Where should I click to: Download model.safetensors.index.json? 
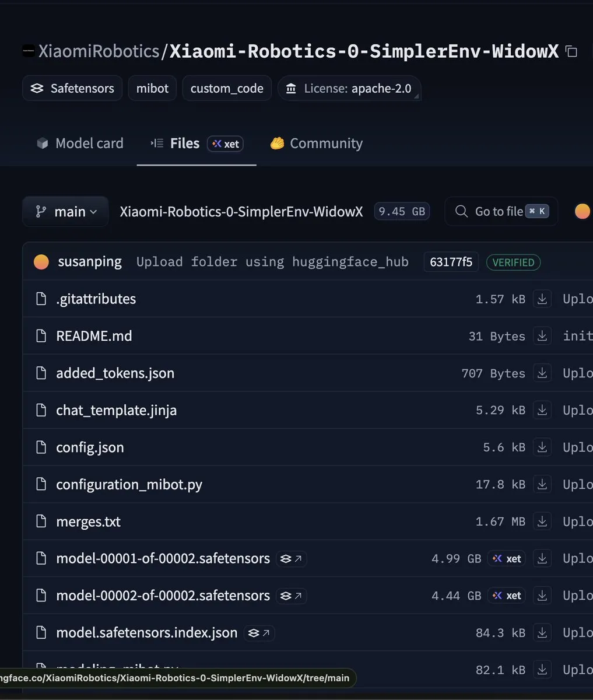[542, 633]
